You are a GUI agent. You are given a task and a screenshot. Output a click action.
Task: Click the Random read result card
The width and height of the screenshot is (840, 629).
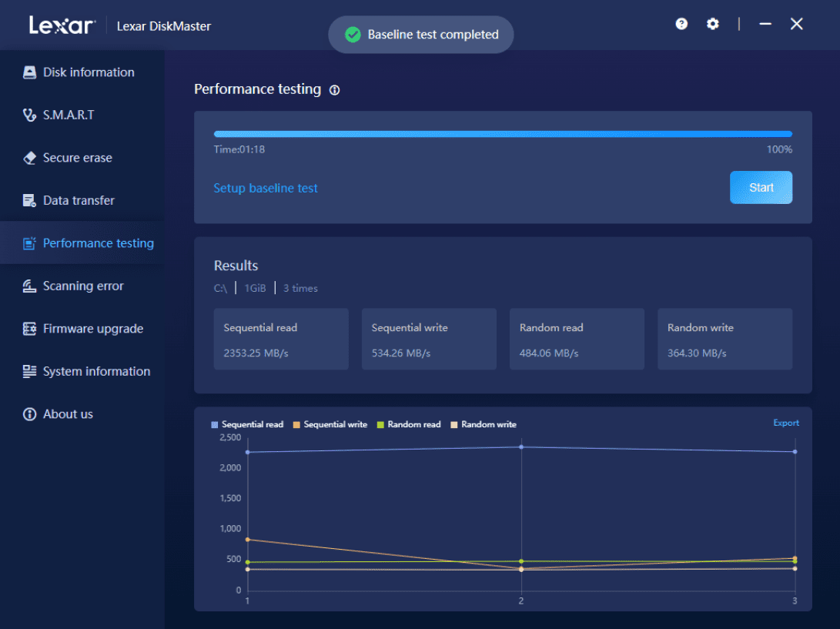tap(577, 339)
